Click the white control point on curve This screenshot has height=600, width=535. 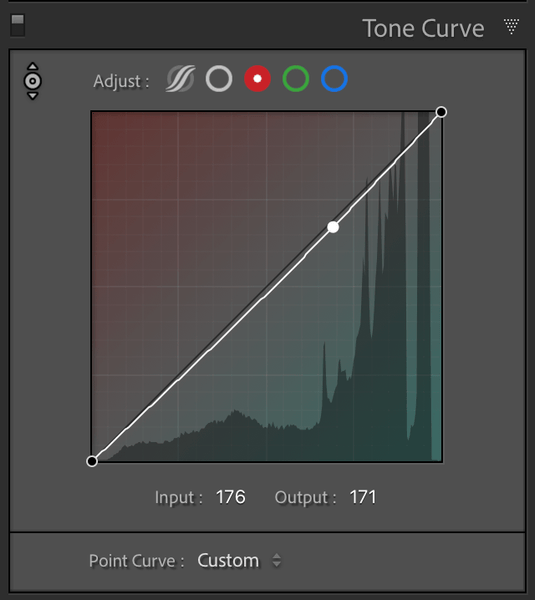click(x=333, y=227)
